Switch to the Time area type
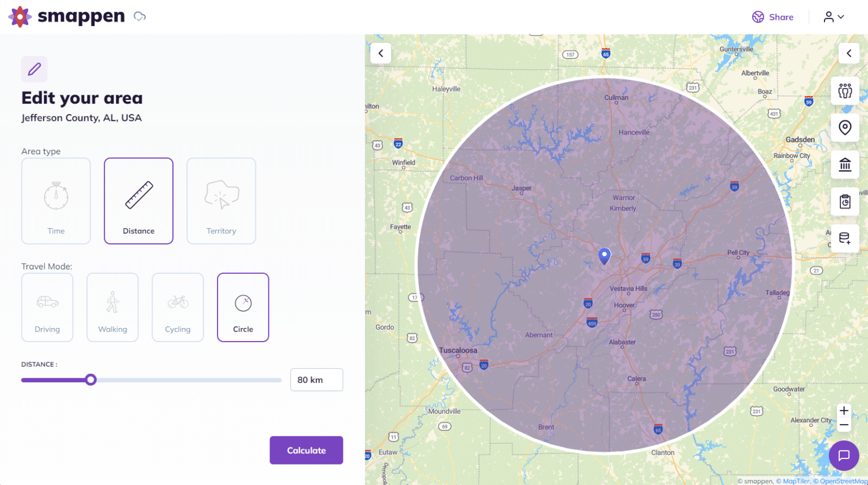The image size is (868, 485). (55, 200)
